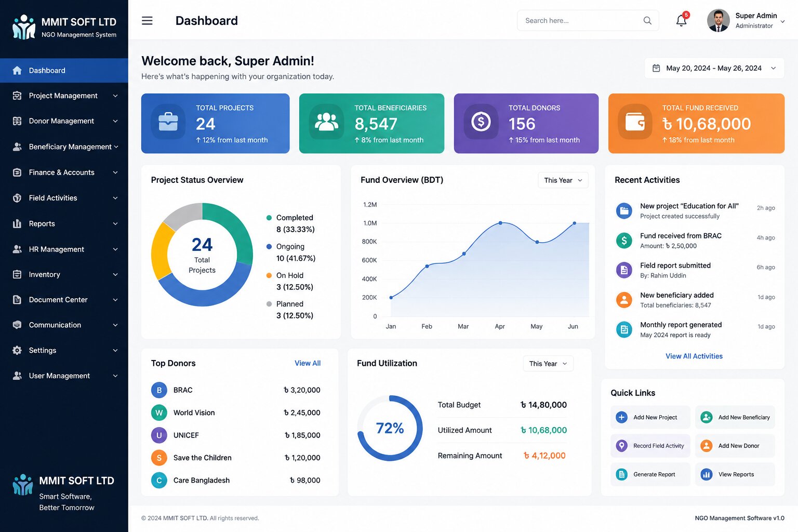Click the Save the Children S badge
Viewport: 798px width, 532px height.
(x=159, y=458)
